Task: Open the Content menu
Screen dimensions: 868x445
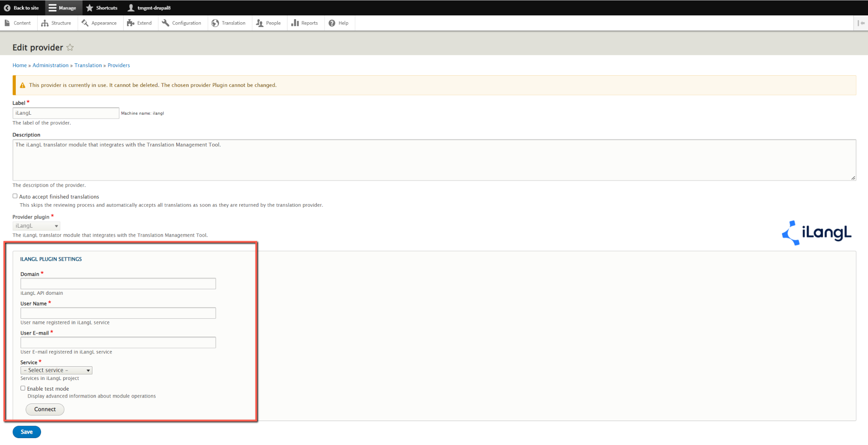Action: [x=18, y=23]
